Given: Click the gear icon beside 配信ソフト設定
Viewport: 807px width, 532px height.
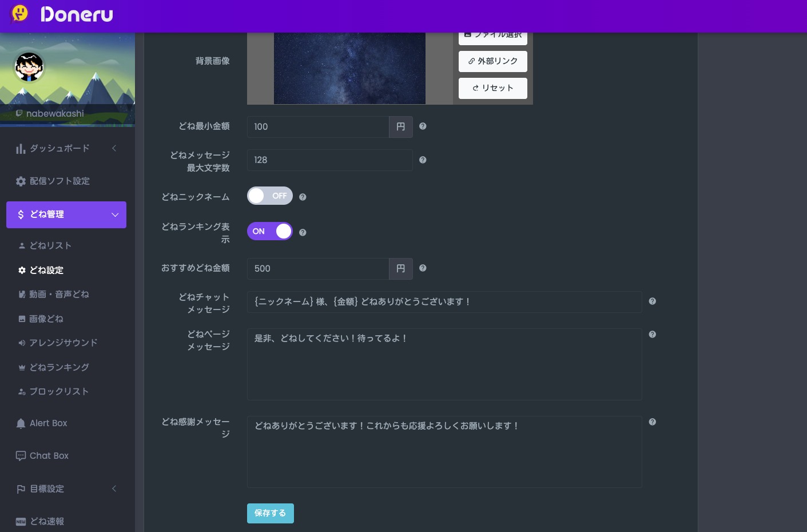Looking at the screenshot, I should pyautogui.click(x=21, y=181).
